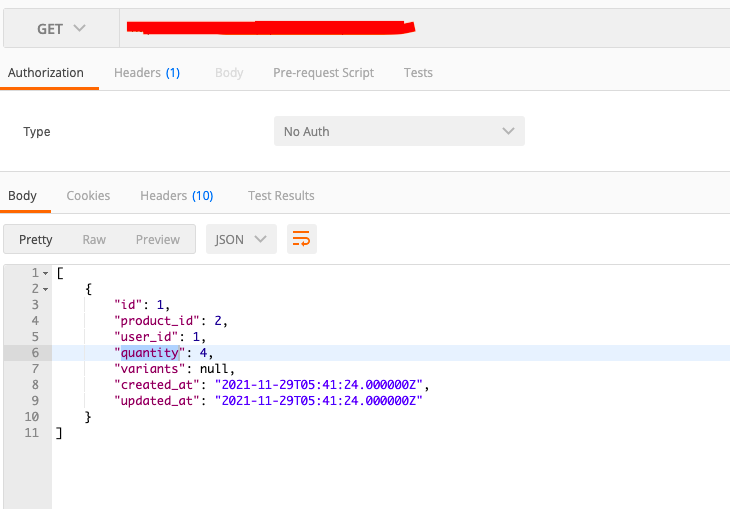
Task: Toggle the line wrap icon
Action: point(302,239)
